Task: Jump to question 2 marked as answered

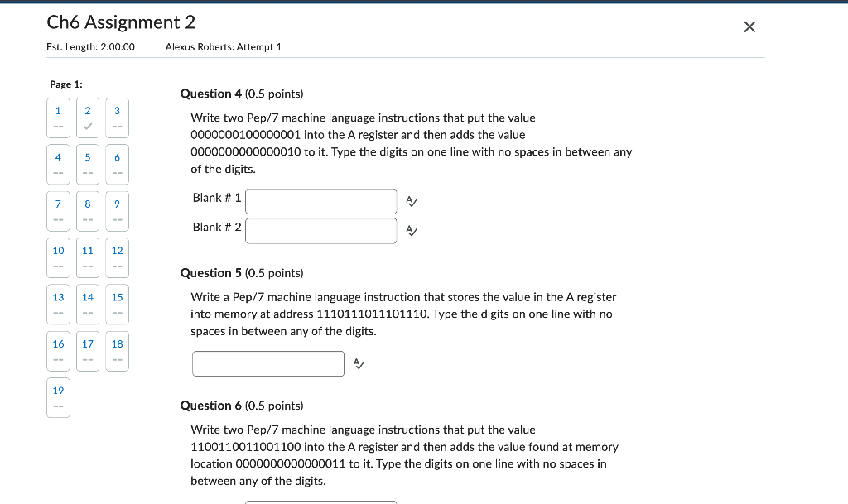Action: [x=87, y=118]
